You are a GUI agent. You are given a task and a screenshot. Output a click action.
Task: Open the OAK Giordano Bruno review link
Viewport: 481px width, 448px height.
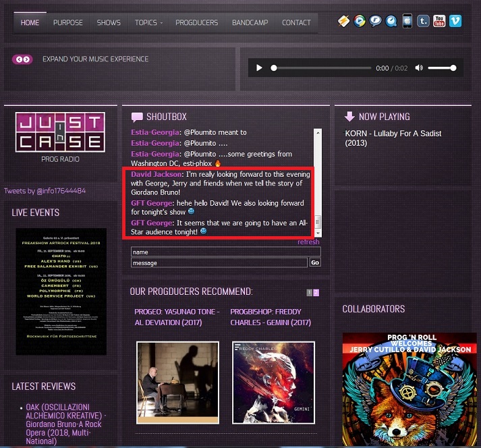[x=65, y=424]
